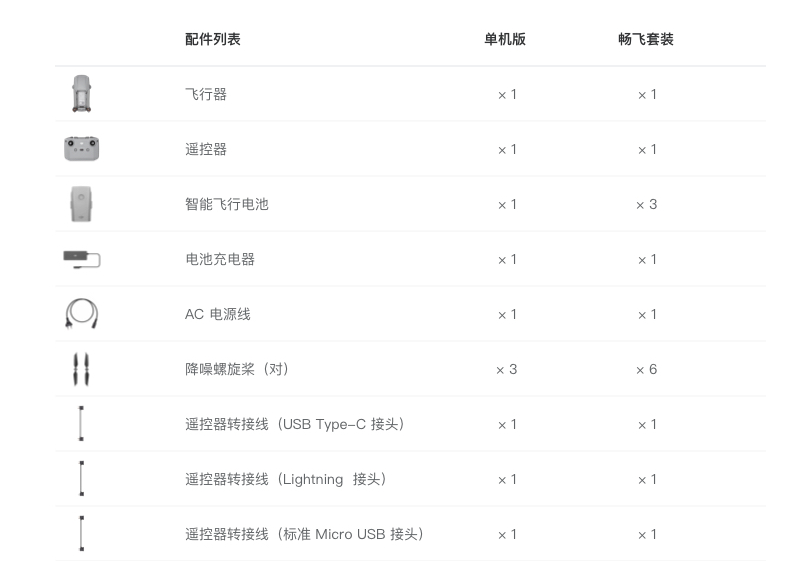787x561 pixels.
Task: Select the Lightning cable icon
Action: pyautogui.click(x=81, y=479)
